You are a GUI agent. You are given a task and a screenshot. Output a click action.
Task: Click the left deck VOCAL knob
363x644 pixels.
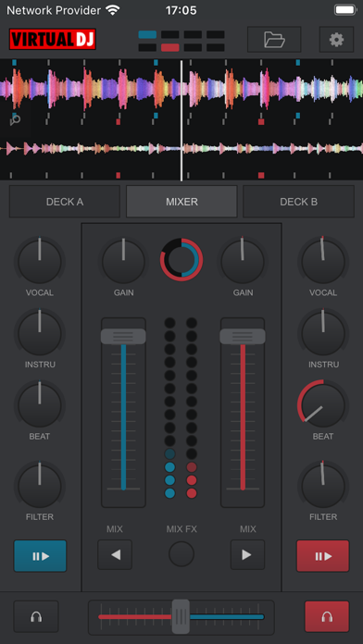[40, 262]
